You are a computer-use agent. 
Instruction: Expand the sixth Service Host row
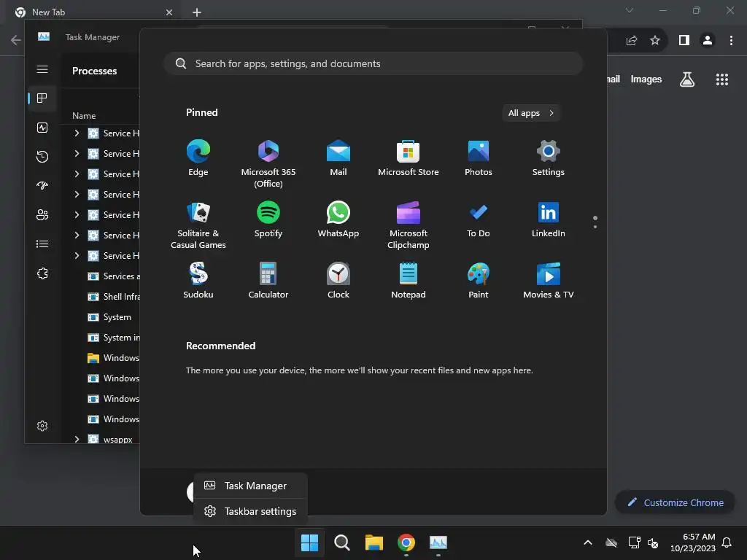tap(77, 236)
